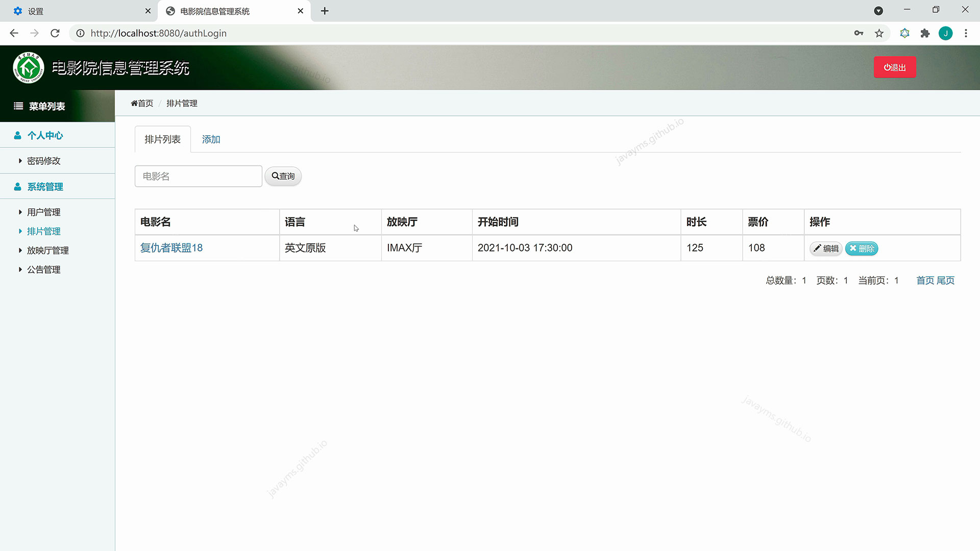Viewport: 980px width, 551px height.
Task: Click the cinema system logo icon
Action: [29, 67]
